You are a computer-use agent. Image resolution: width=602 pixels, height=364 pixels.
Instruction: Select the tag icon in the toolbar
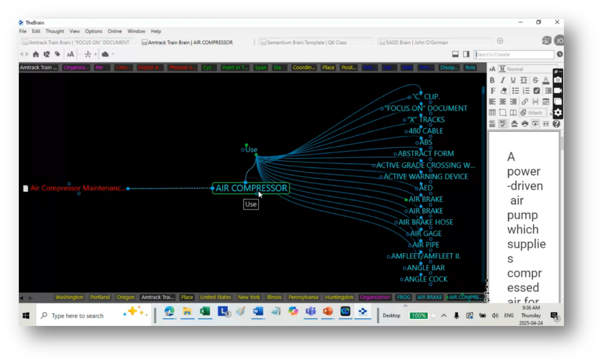click(57, 54)
